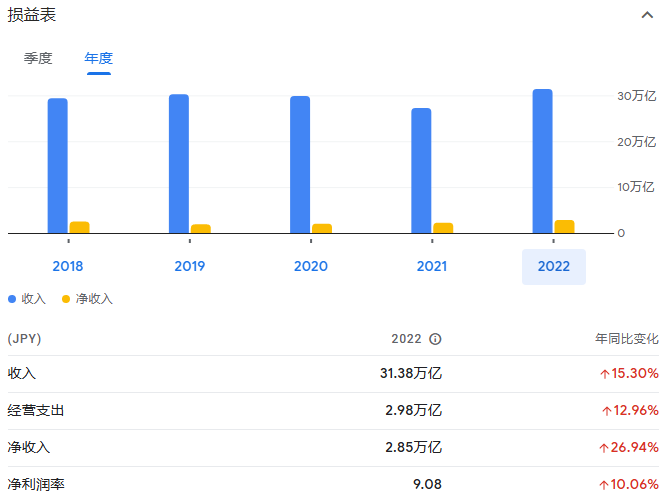Click the 年同比变化 column header
The width and height of the screenshot is (667, 501).
click(x=627, y=339)
